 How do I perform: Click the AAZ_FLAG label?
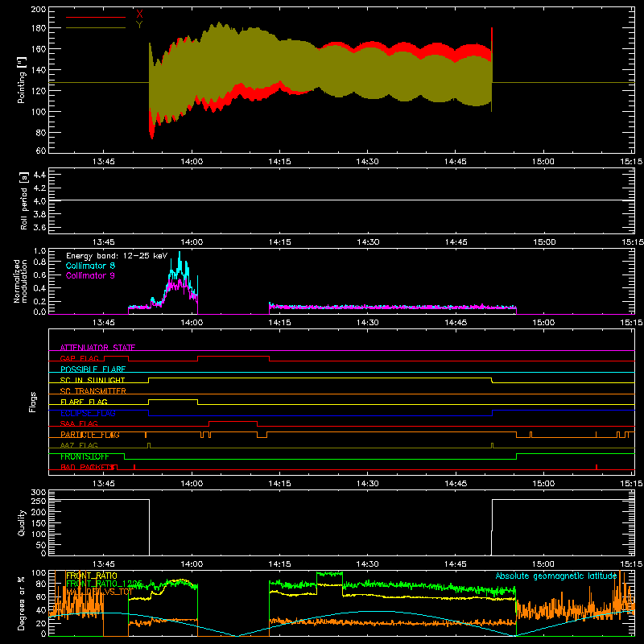(79, 445)
